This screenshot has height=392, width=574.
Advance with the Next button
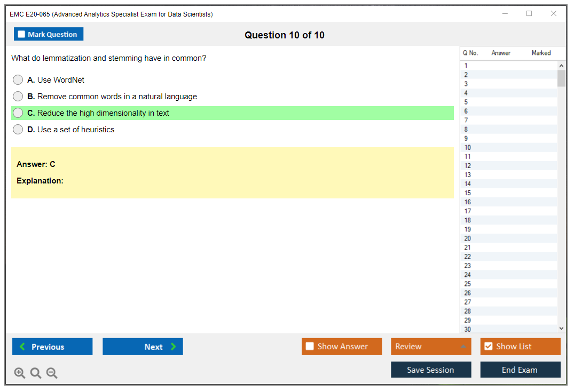coord(143,347)
